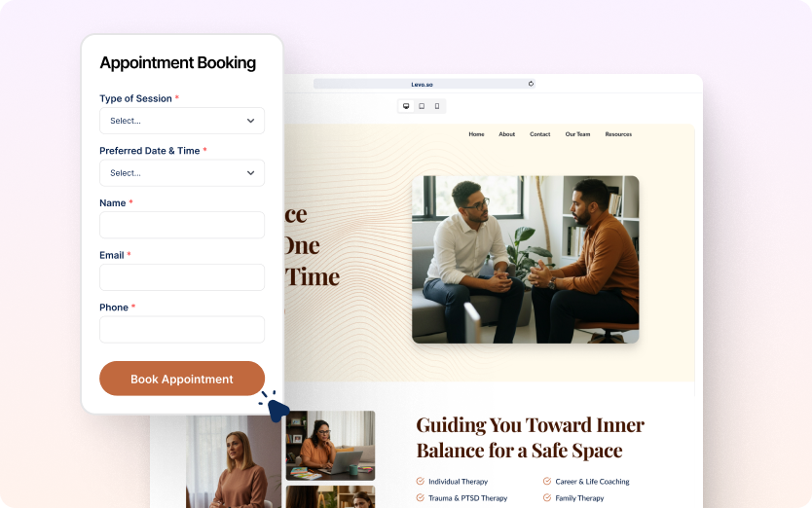Image resolution: width=812 pixels, height=508 pixels.
Task: Click checkmark icon beside Individual Therapy
Action: point(420,482)
